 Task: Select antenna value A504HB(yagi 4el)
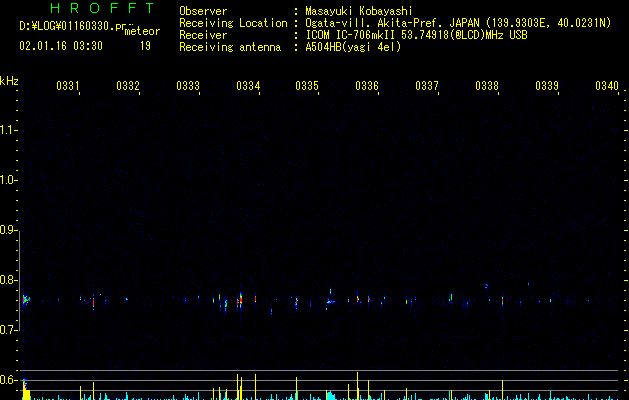pyautogui.click(x=353, y=47)
